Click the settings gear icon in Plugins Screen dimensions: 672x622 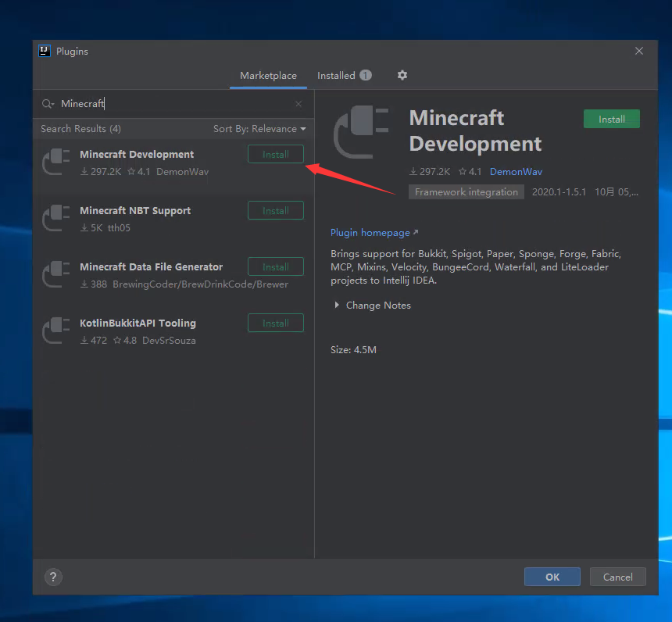[x=402, y=75]
